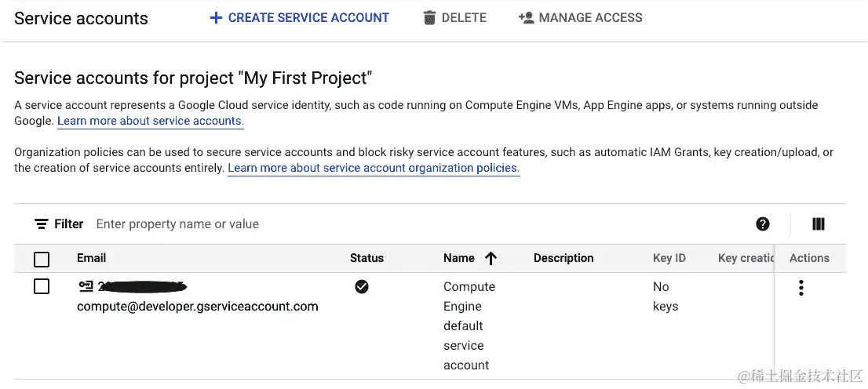Click the add-person icon for Manage Access
Viewport: 868px width, 389px height.
526,18
